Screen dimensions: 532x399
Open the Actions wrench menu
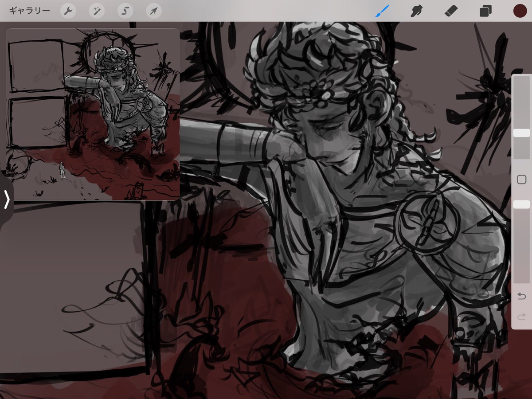68,11
